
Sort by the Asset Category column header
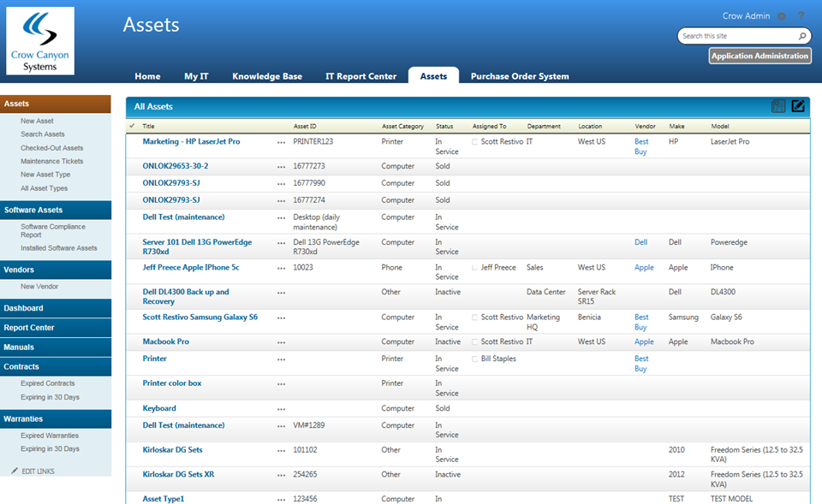pyautogui.click(x=402, y=127)
